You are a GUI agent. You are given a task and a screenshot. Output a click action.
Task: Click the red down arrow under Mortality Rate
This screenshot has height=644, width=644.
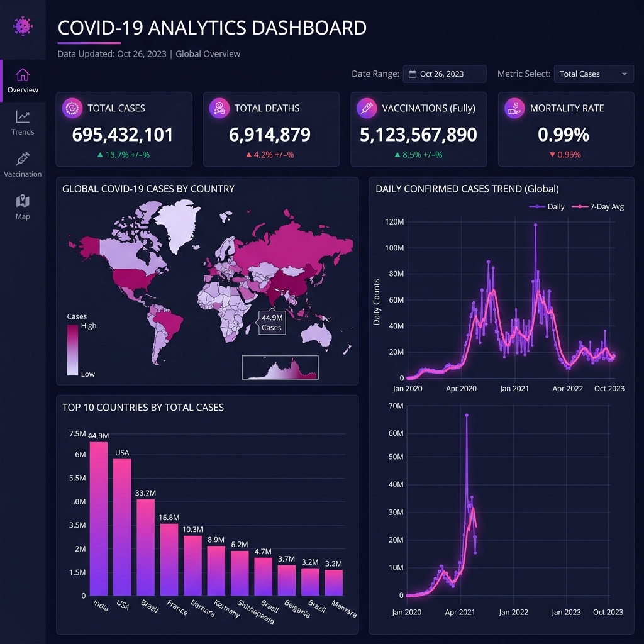click(x=552, y=155)
